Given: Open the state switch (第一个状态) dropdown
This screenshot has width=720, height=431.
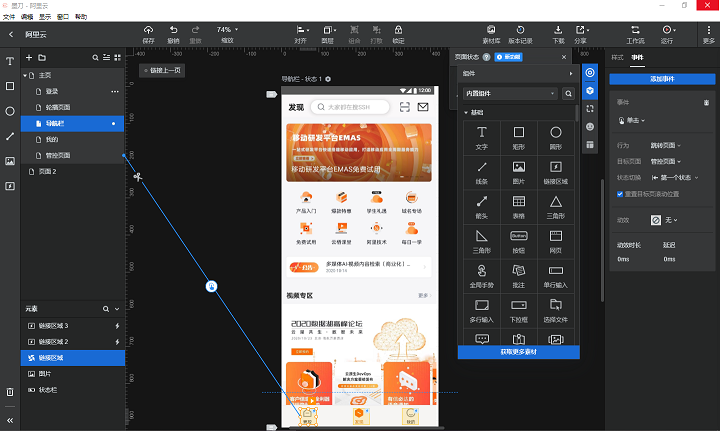Looking at the screenshot, I should pos(675,178).
